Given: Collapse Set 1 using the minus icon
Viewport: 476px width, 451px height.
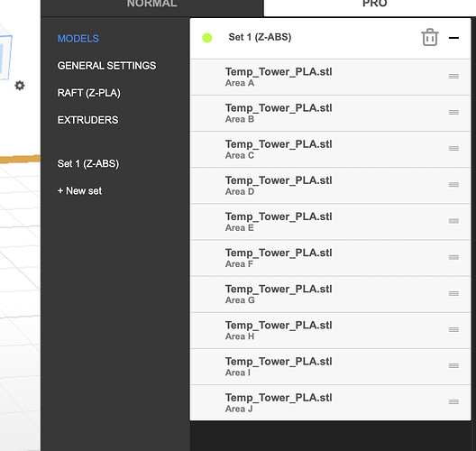Looking at the screenshot, I should tap(453, 38).
